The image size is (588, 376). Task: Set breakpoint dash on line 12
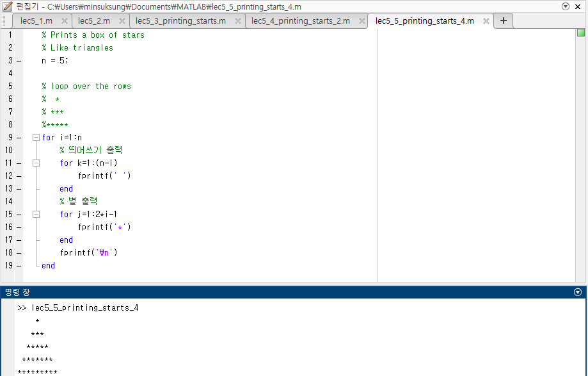[19, 176]
